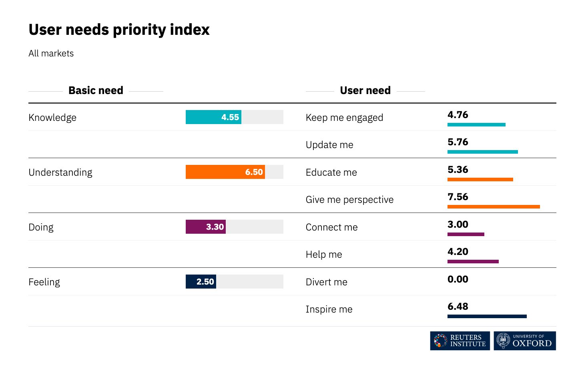Screen dimensions: 588x365
Task: Click the Feeling 2.50 navy bar
Action: 201,282
